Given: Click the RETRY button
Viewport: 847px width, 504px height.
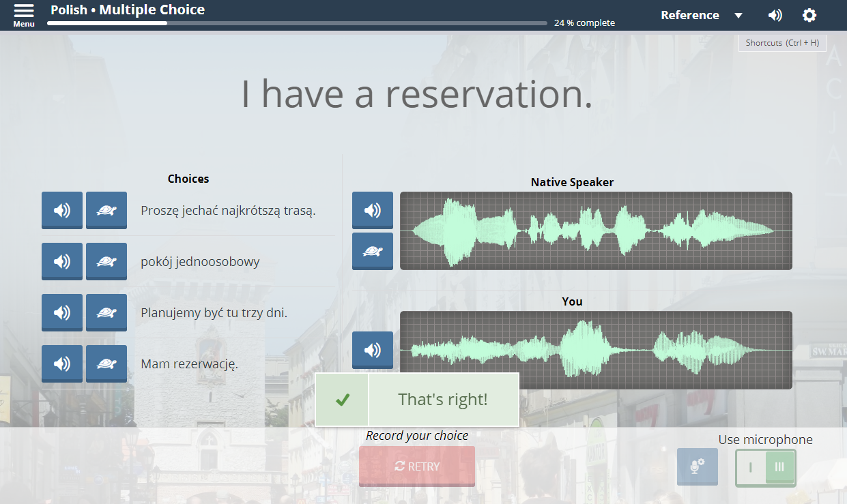Looking at the screenshot, I should pos(416,466).
